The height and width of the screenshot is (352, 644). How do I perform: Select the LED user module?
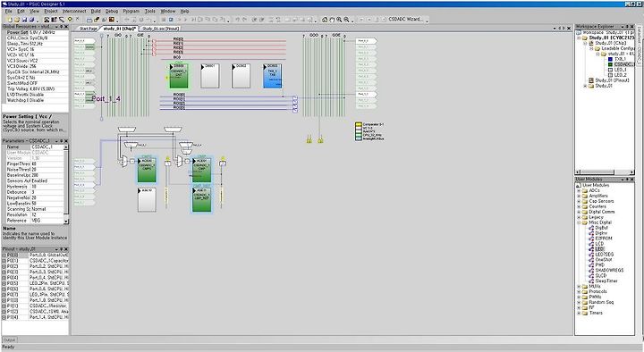click(x=599, y=249)
